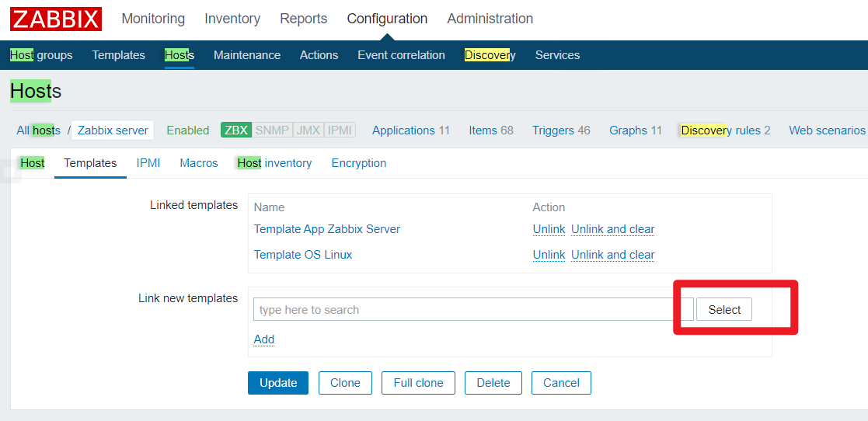Open Template OS Linux link
This screenshot has width=868, height=421.
coord(303,255)
